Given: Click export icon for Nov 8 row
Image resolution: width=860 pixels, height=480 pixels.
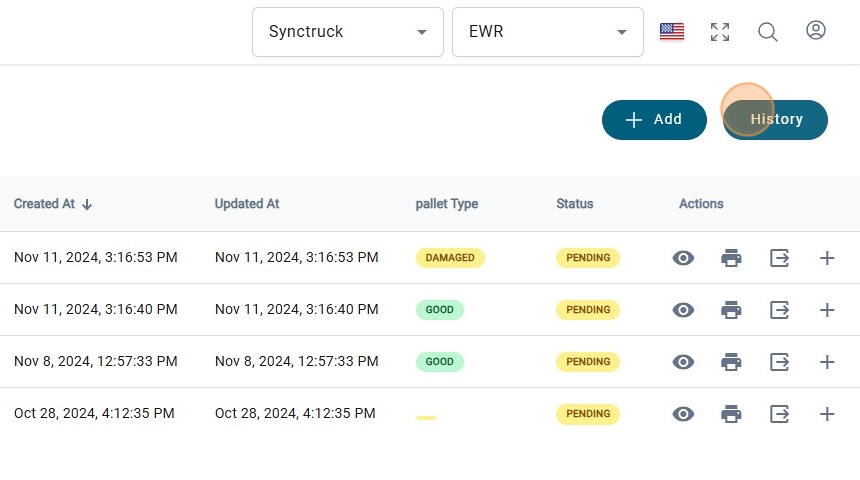Looking at the screenshot, I should pos(780,362).
